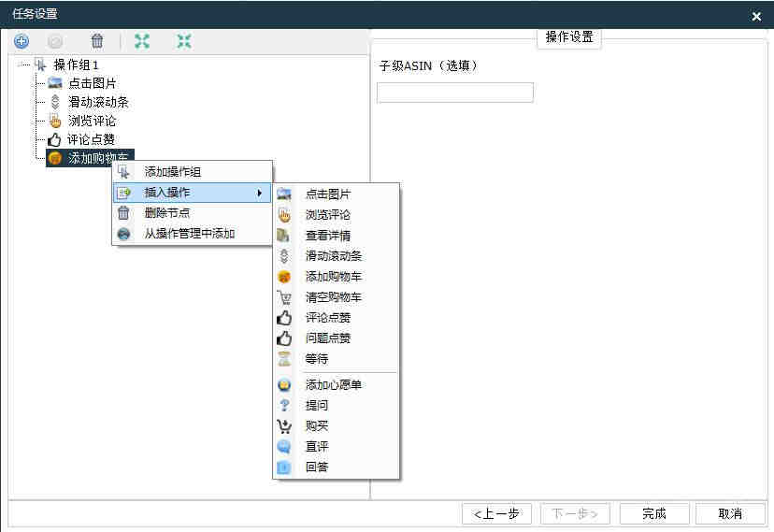
Task: Click the grayed-out circular toolbar icon
Action: [x=55, y=41]
